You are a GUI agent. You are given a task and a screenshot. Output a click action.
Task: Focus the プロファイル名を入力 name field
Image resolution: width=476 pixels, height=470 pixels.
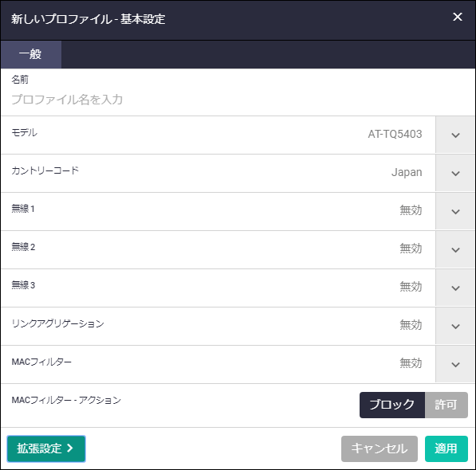(238, 100)
